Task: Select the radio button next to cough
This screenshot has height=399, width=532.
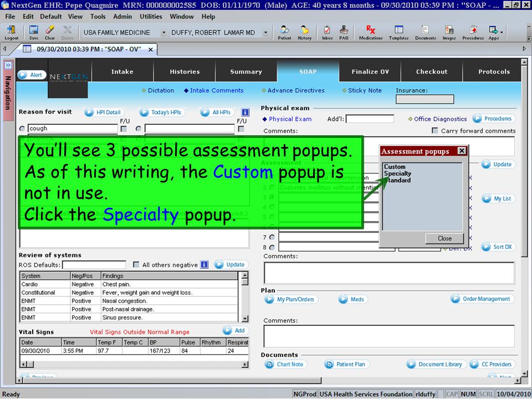Action: click(22, 129)
